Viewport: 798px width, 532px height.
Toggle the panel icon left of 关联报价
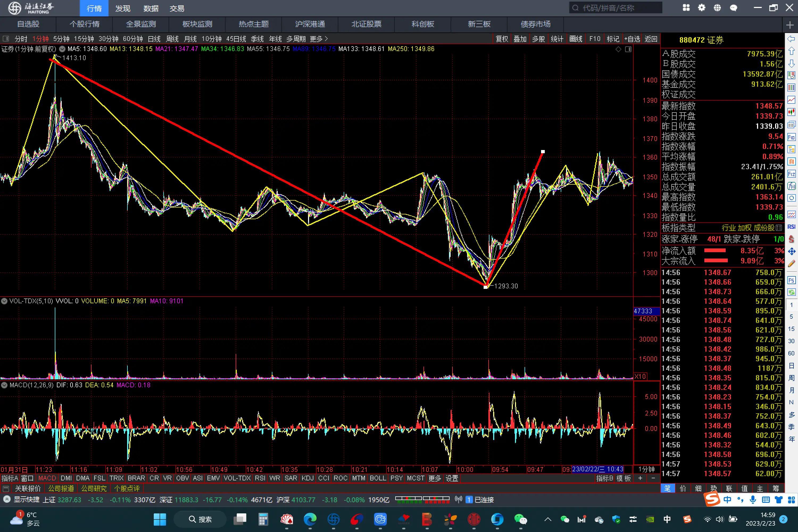[x=6, y=489]
